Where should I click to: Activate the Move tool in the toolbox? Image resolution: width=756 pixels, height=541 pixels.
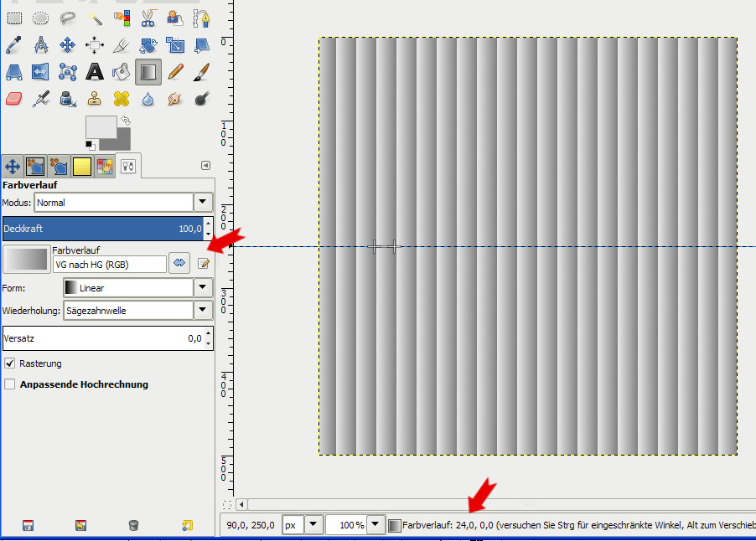68,45
